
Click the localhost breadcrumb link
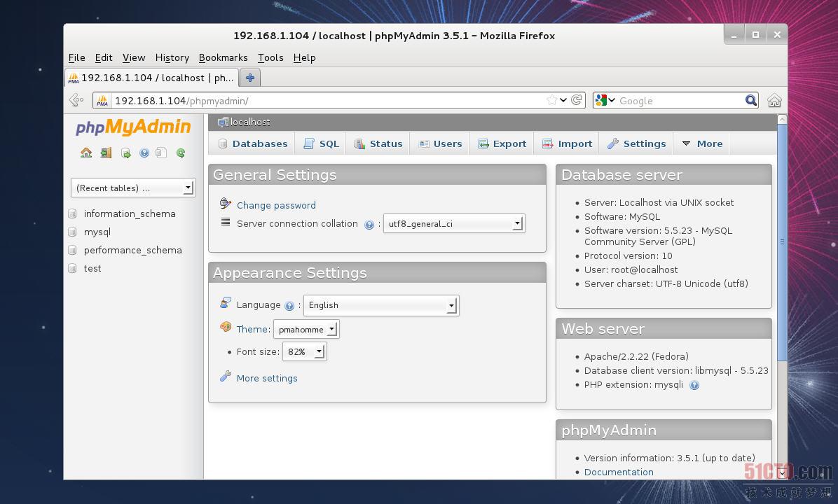click(249, 122)
